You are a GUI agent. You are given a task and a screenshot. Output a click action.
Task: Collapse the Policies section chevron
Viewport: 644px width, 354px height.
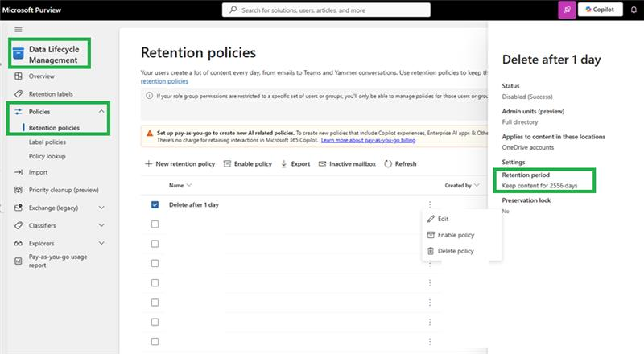click(101, 111)
